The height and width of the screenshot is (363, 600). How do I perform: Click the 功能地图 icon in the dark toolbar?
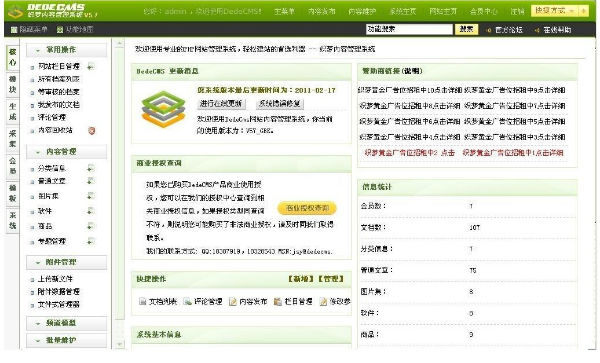click(x=60, y=29)
